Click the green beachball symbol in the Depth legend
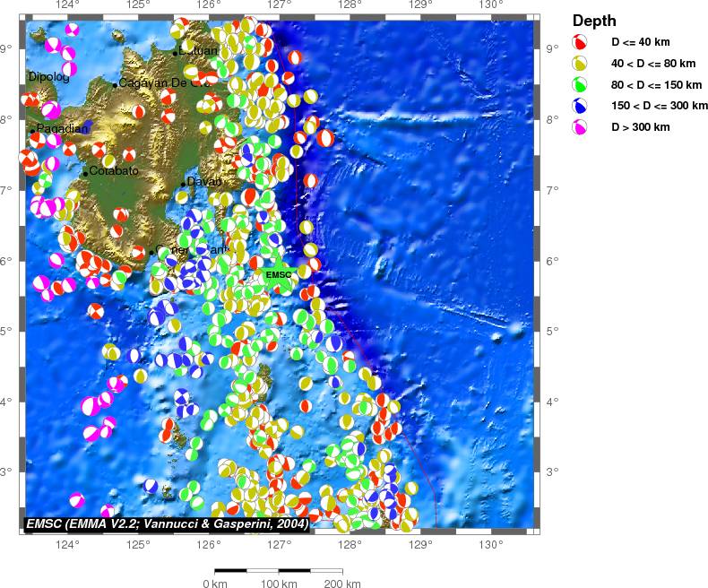Screen dimensions: 708x588 581,85
